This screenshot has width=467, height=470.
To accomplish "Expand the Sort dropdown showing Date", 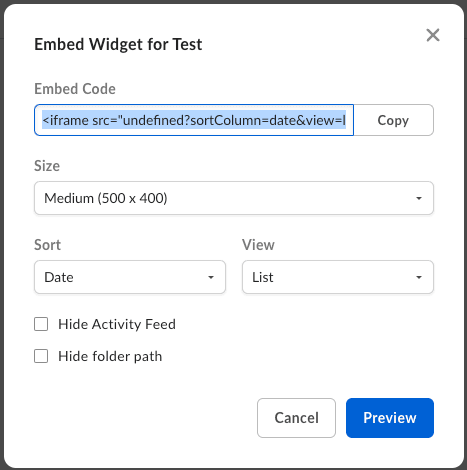I will 130,277.
